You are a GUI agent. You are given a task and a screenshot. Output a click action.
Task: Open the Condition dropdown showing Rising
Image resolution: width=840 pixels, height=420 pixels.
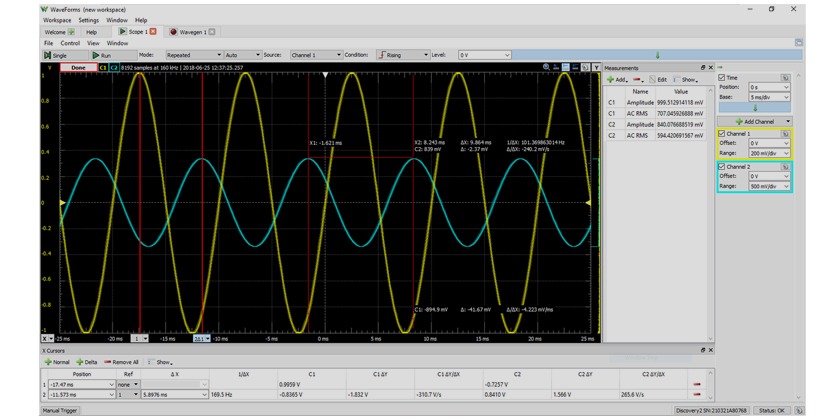pos(403,55)
